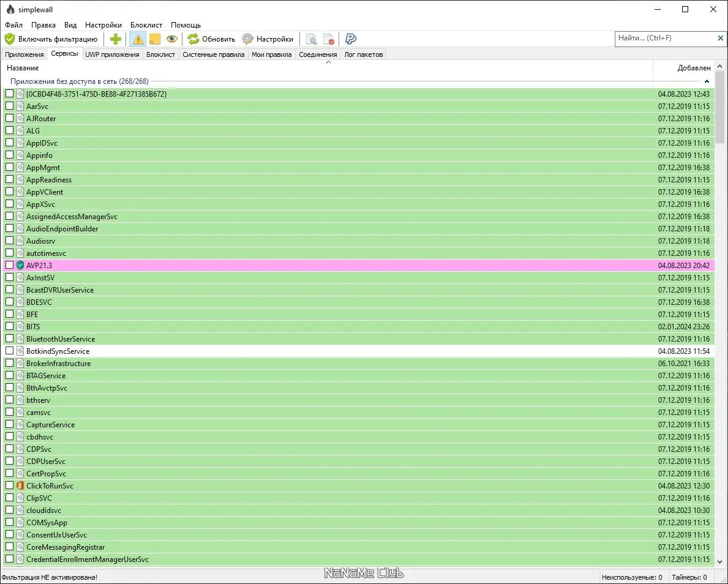This screenshot has height=584, width=728.
Task: Tick the checkbox for AppMgmt
Action: pos(9,167)
